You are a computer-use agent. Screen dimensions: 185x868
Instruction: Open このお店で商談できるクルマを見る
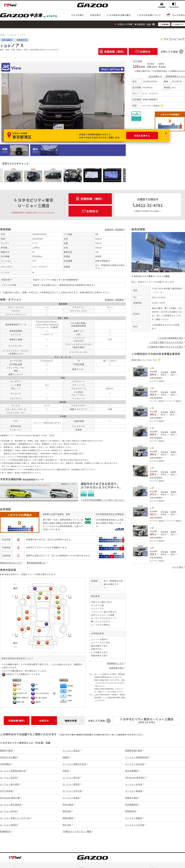pos(167,342)
